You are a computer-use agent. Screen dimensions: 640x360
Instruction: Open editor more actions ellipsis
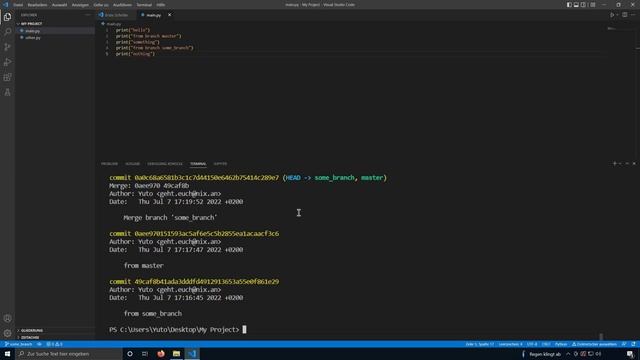(x=633, y=15)
